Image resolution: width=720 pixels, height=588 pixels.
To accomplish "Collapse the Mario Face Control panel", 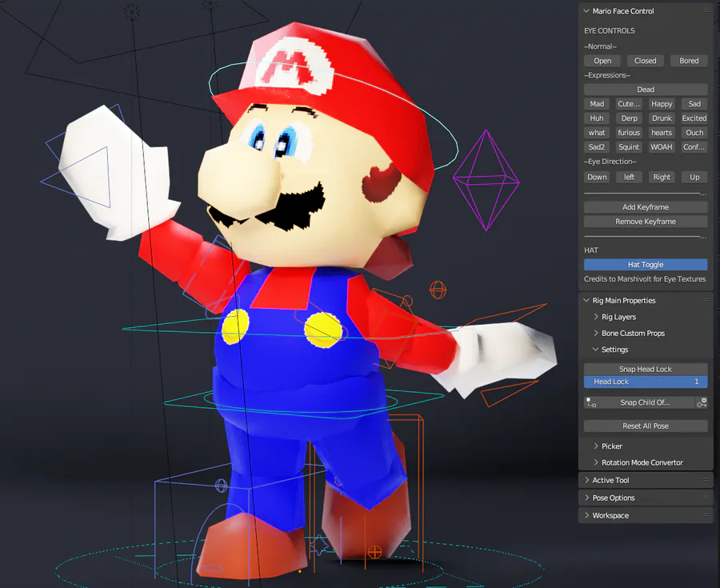I will point(586,10).
